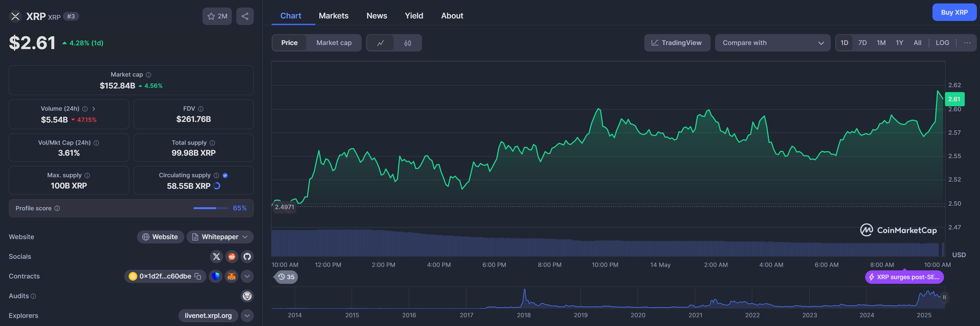Click the $261.76B FDV value
This screenshot has height=326, width=980.
[194, 119]
